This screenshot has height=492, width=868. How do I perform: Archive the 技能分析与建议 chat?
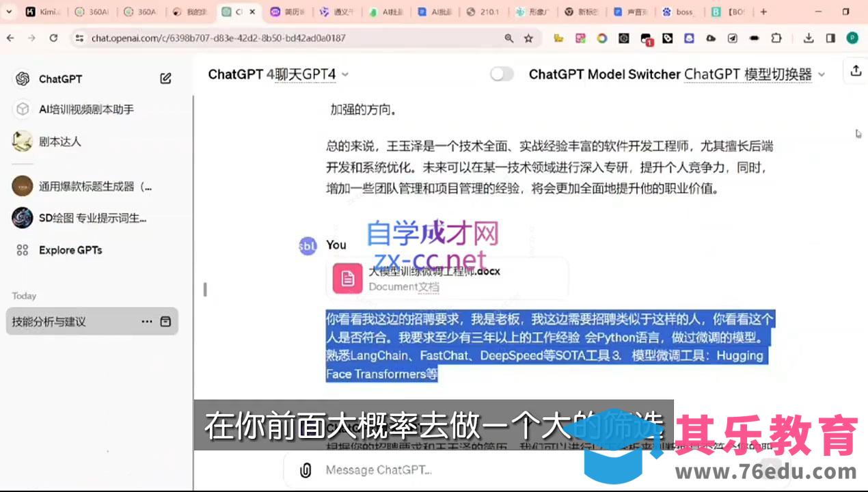point(165,321)
